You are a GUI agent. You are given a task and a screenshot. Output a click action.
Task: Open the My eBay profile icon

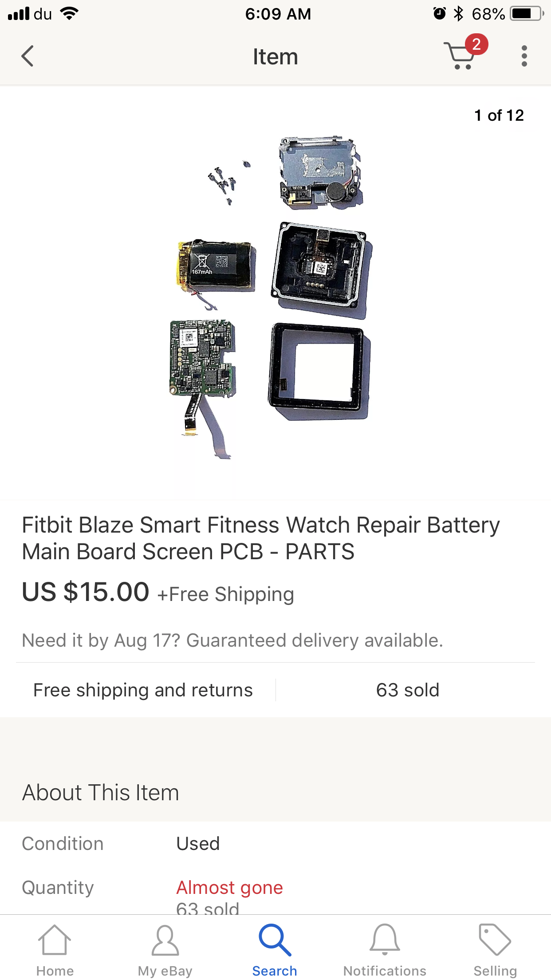[x=165, y=940]
